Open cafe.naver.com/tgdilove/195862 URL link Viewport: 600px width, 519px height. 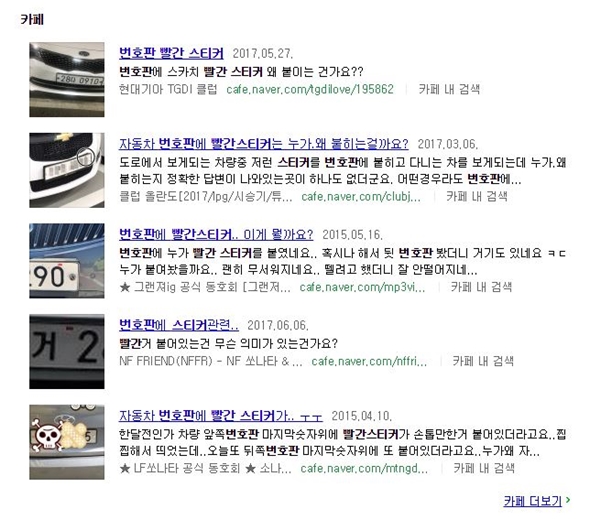point(310,89)
